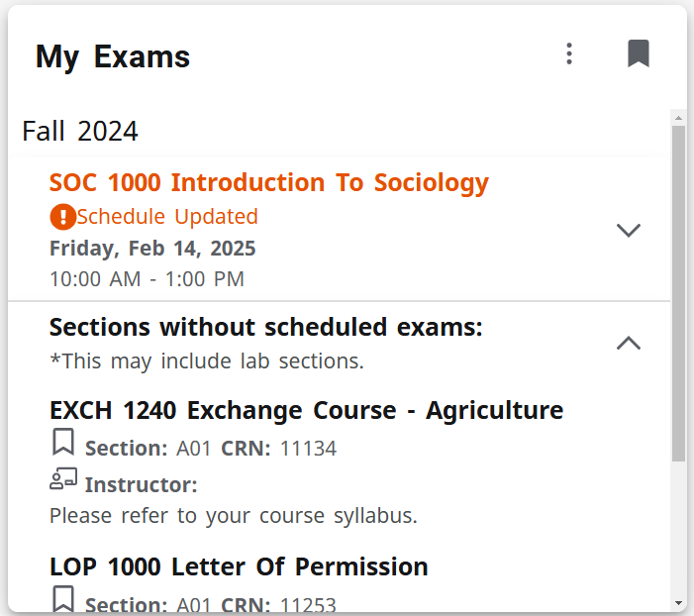Collapse the sections without scheduled exams list
The image size is (694, 616).
(x=629, y=344)
